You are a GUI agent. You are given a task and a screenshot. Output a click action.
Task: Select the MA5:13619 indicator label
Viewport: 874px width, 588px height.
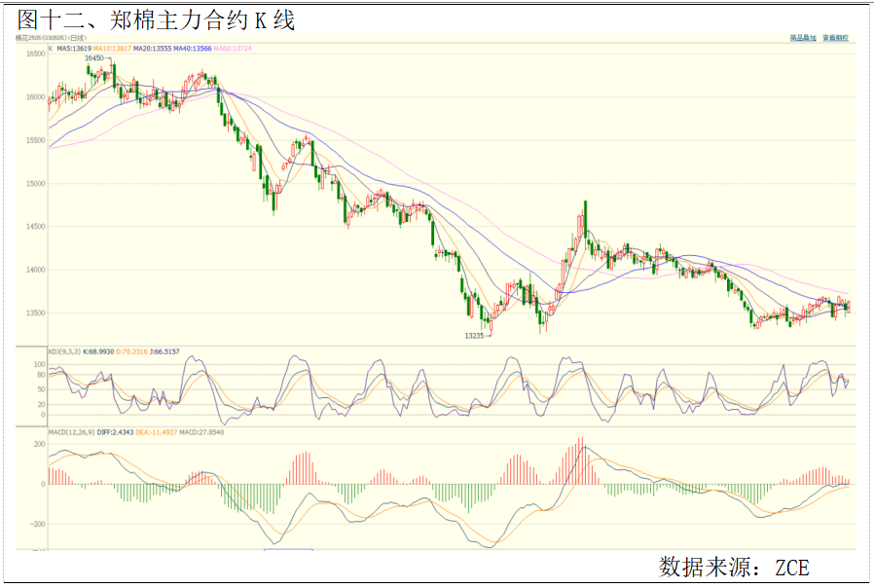(x=74, y=48)
